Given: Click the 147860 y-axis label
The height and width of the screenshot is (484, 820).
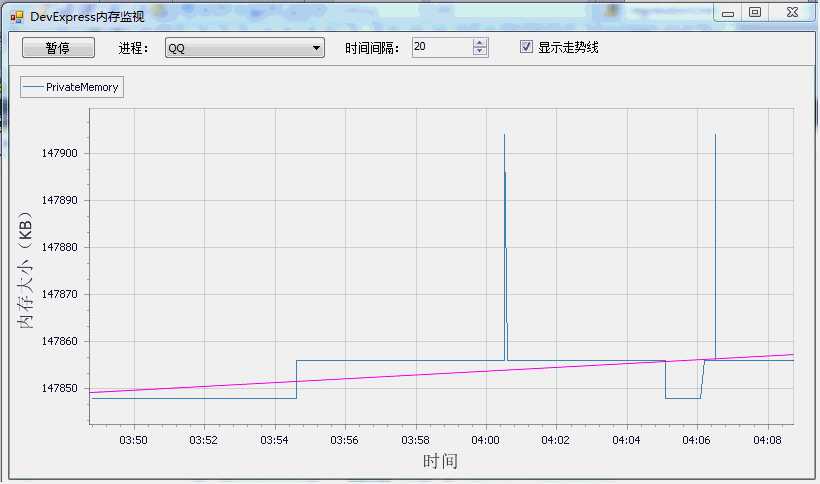Looking at the screenshot, I should coord(60,341).
